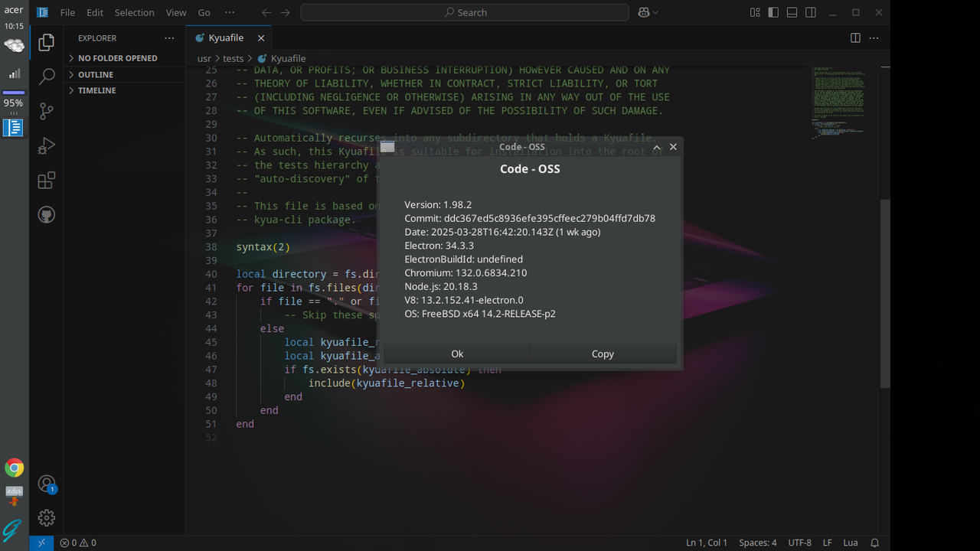Viewport: 980px width, 551px height.
Task: Toggle the primary side bar visibility
Action: (773, 12)
